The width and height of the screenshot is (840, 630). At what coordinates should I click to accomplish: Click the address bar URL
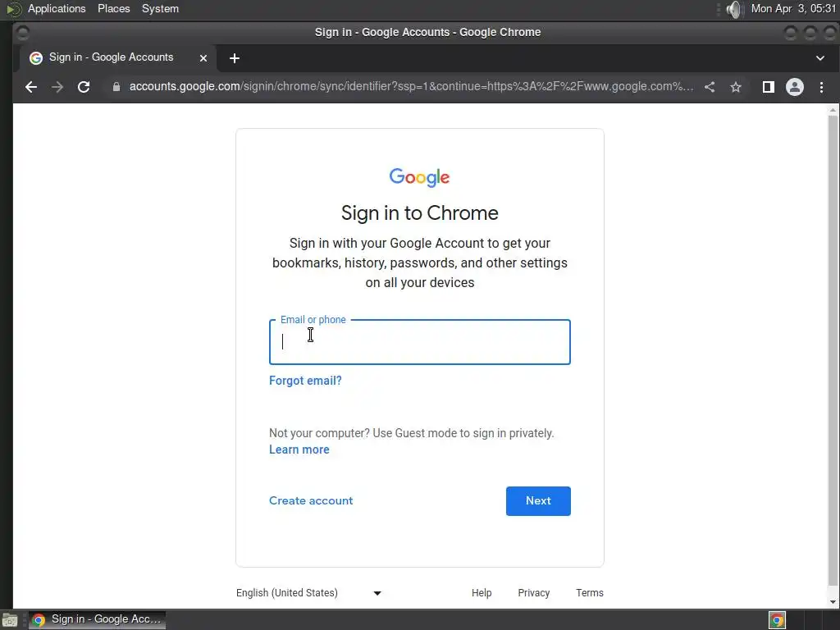point(411,87)
